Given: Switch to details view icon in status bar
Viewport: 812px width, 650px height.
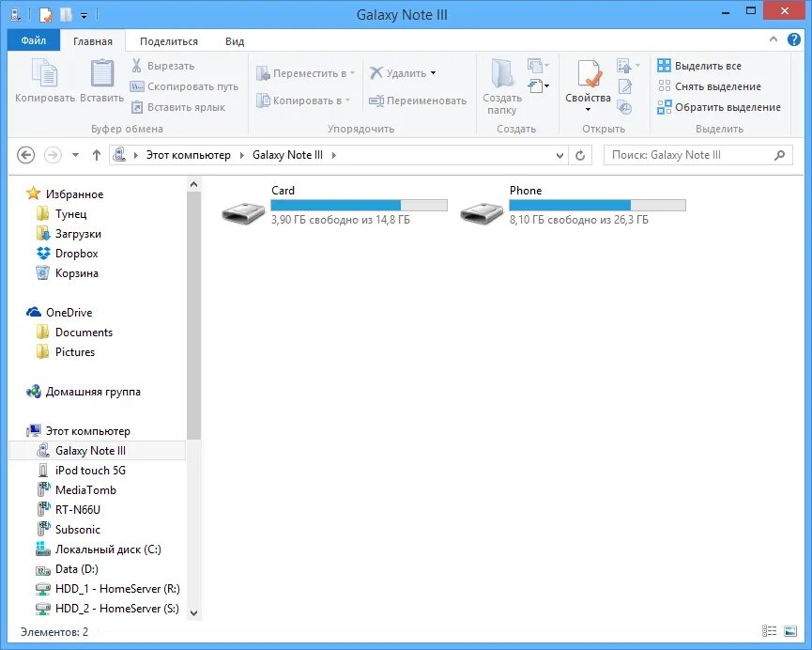Looking at the screenshot, I should [x=769, y=631].
